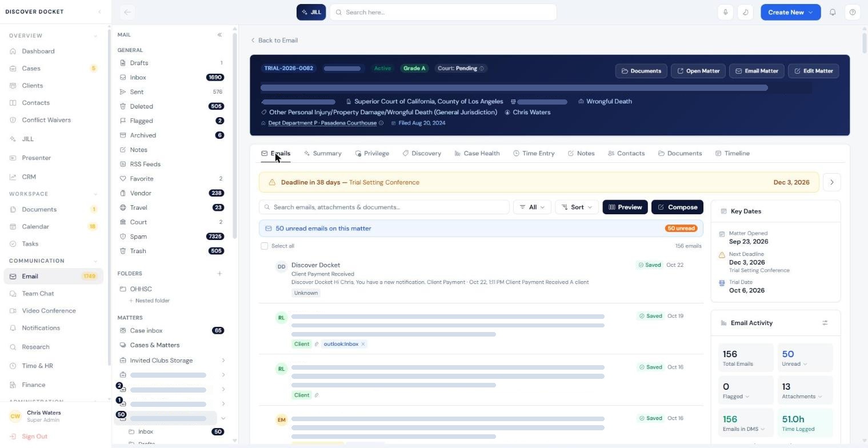Click the microphone icon in top bar
The height and width of the screenshot is (448, 868).
click(x=725, y=12)
